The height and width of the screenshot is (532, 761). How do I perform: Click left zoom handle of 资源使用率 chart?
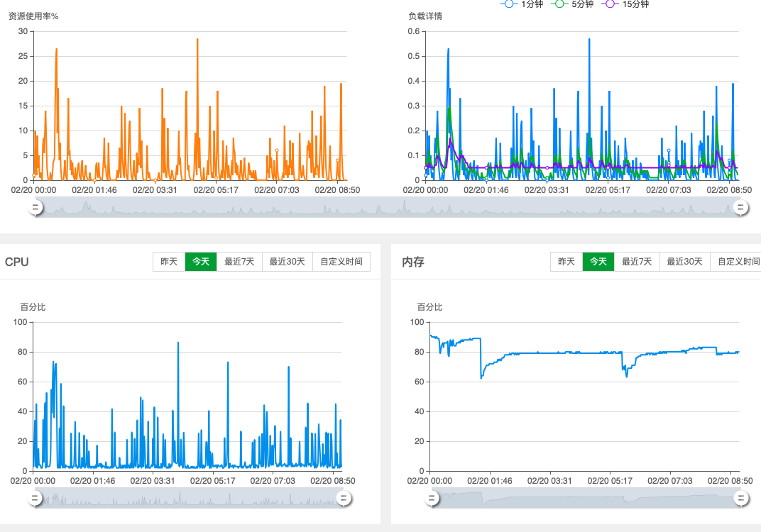point(35,207)
